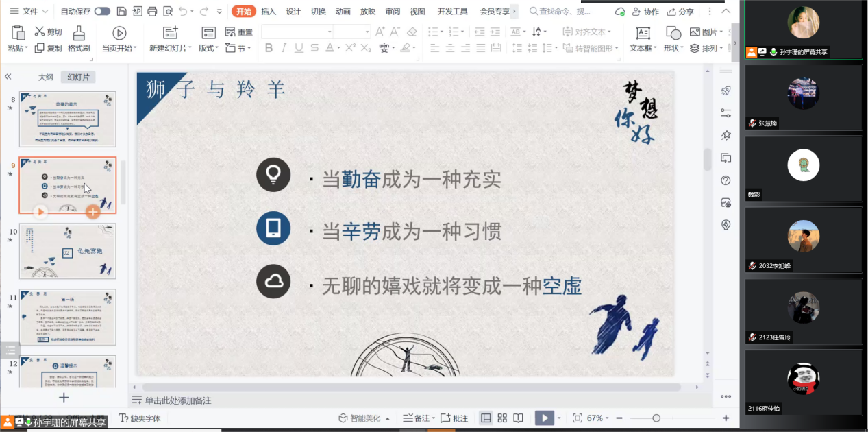Click the Print icon in quick access bar
This screenshot has width=868, height=432.
click(x=152, y=12)
